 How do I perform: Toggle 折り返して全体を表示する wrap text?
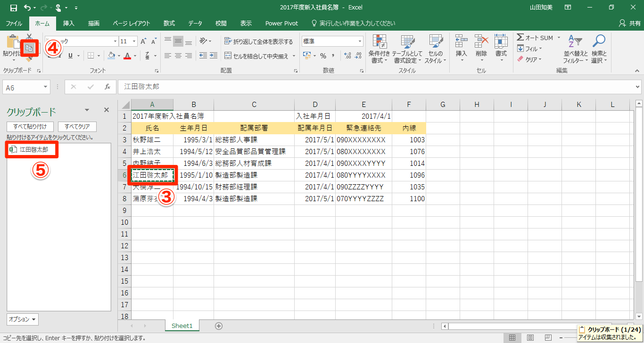259,41
